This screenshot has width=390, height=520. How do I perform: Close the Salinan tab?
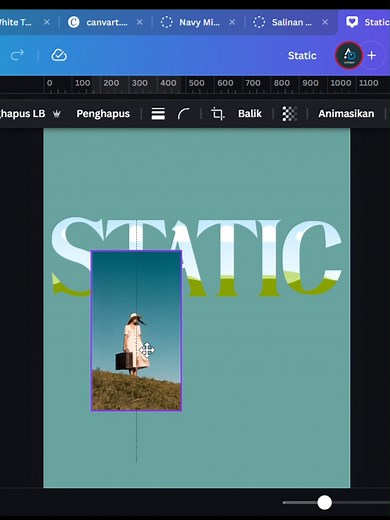325,22
